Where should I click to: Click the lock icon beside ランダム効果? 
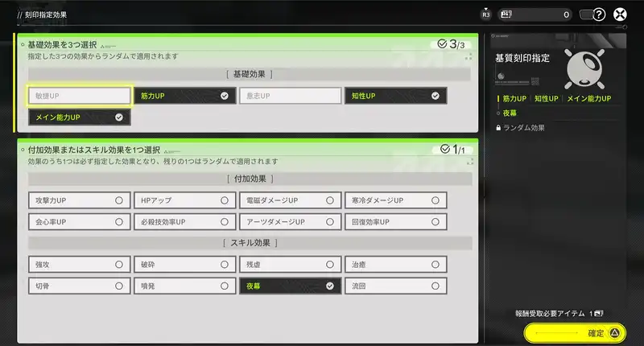[x=498, y=128]
